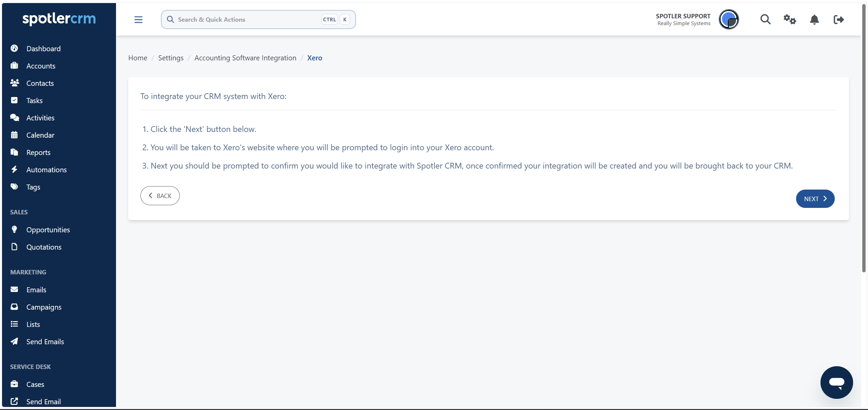Click the Opportunities lightbulb icon
868x410 pixels.
click(14, 230)
